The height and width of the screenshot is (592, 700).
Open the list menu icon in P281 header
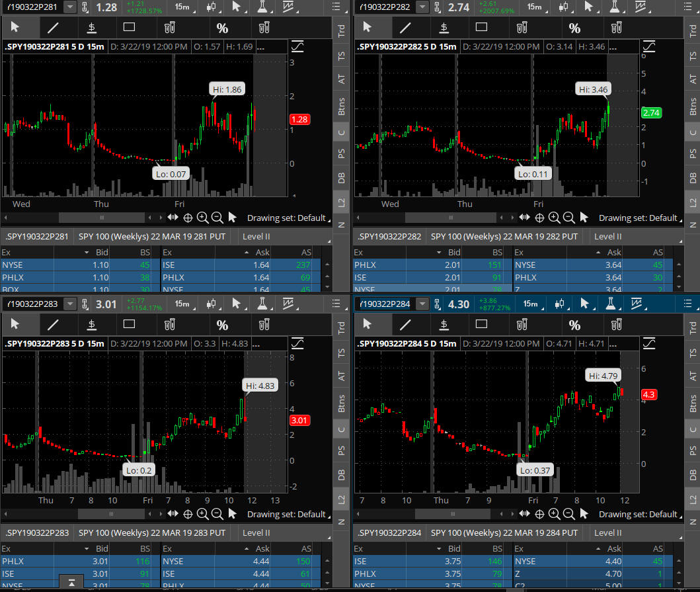click(x=336, y=7)
